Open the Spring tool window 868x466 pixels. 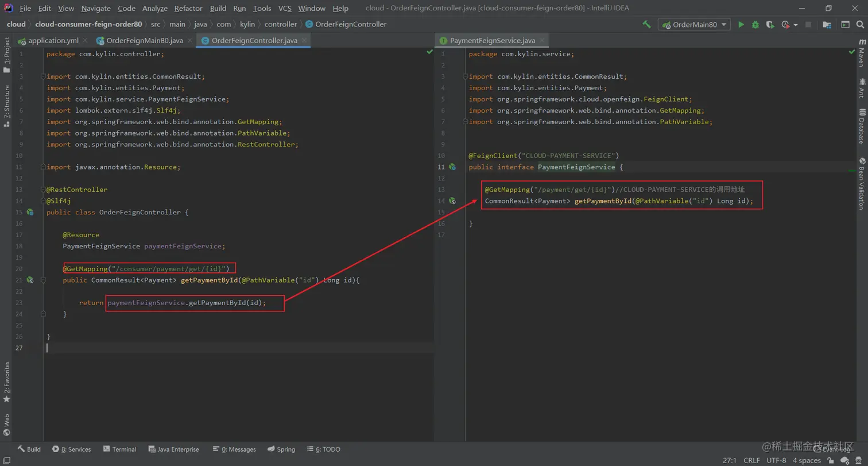pos(281,449)
